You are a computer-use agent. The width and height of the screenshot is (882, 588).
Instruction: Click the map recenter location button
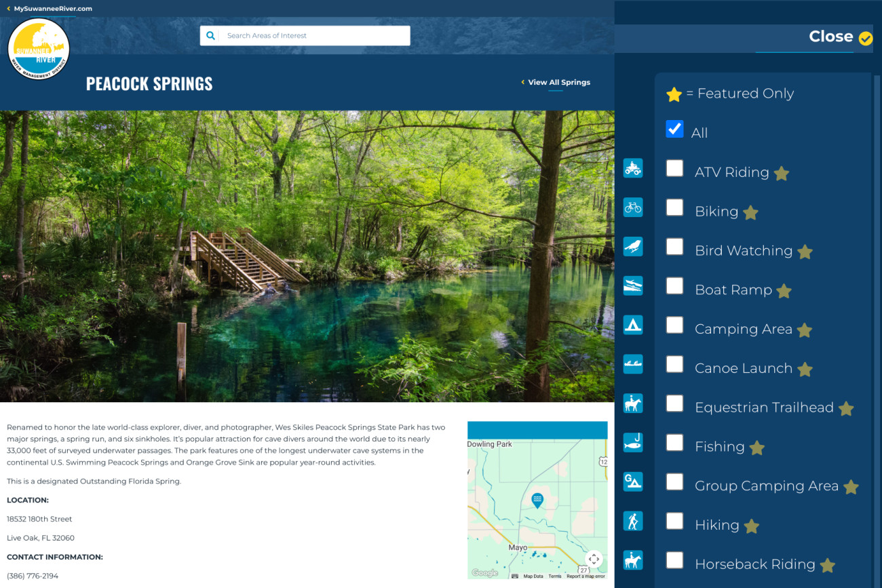(x=594, y=559)
